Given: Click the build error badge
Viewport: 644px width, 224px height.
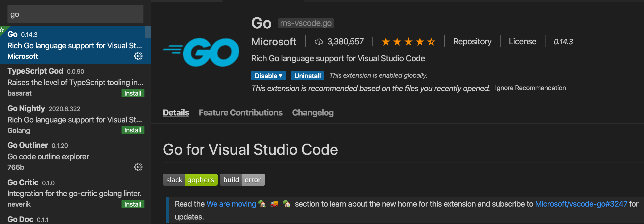Looking at the screenshot, I should click(242, 180).
